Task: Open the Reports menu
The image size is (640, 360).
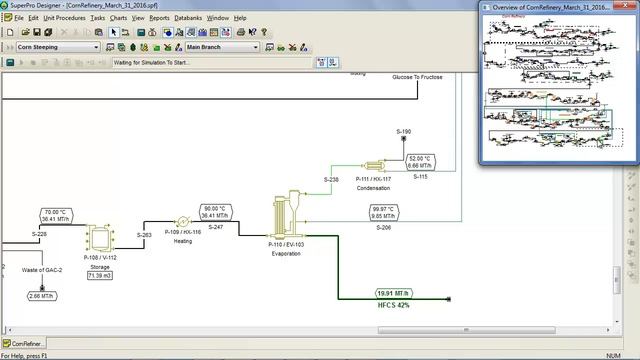Action: click(x=159, y=18)
